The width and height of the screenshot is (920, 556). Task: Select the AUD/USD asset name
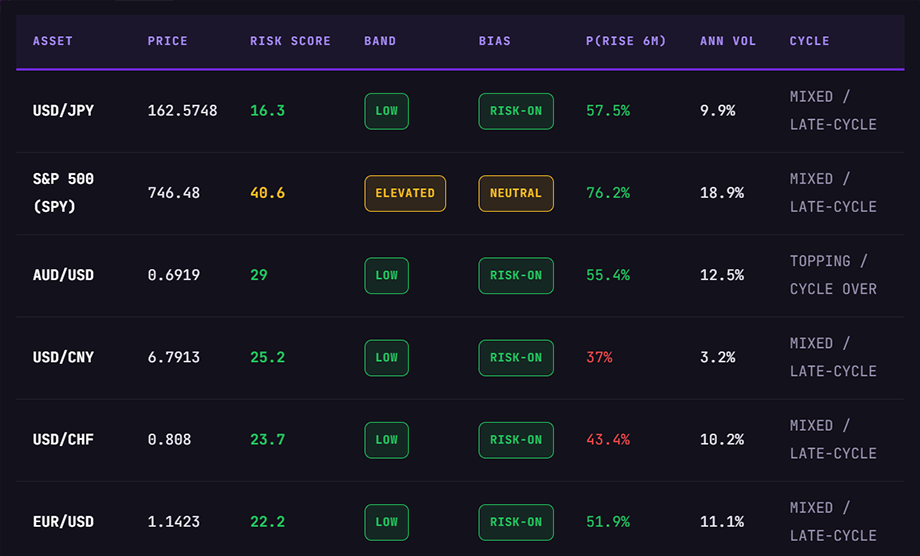click(x=63, y=275)
